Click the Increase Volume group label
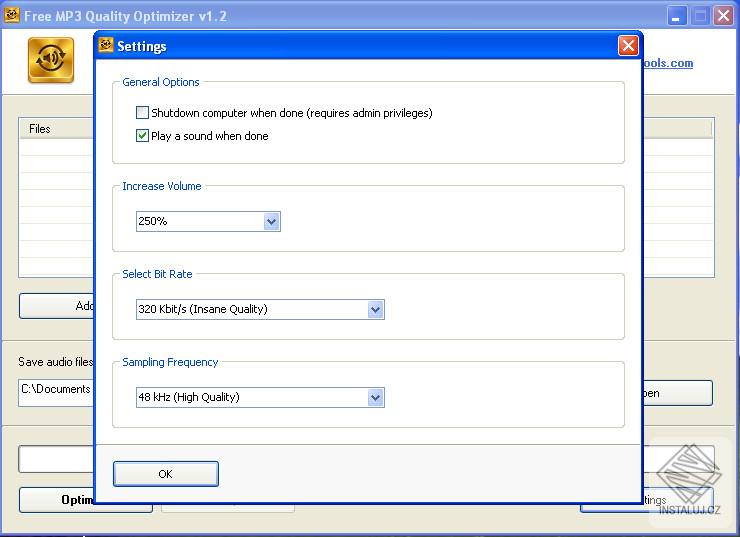The width and height of the screenshot is (740, 537). click(162, 186)
